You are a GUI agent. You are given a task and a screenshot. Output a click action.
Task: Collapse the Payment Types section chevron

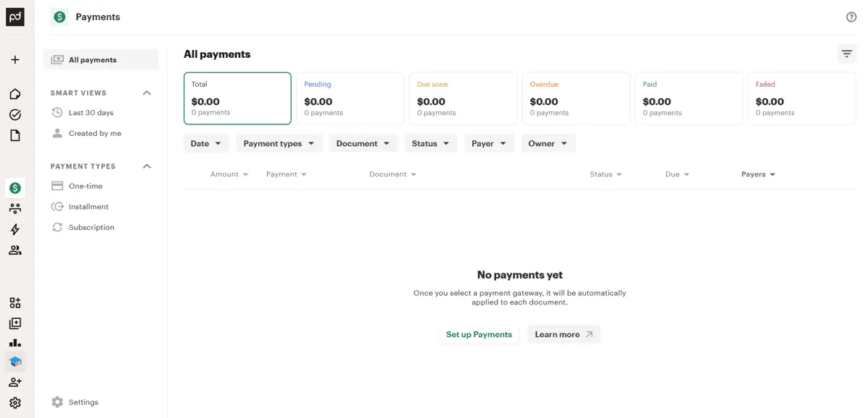[147, 166]
